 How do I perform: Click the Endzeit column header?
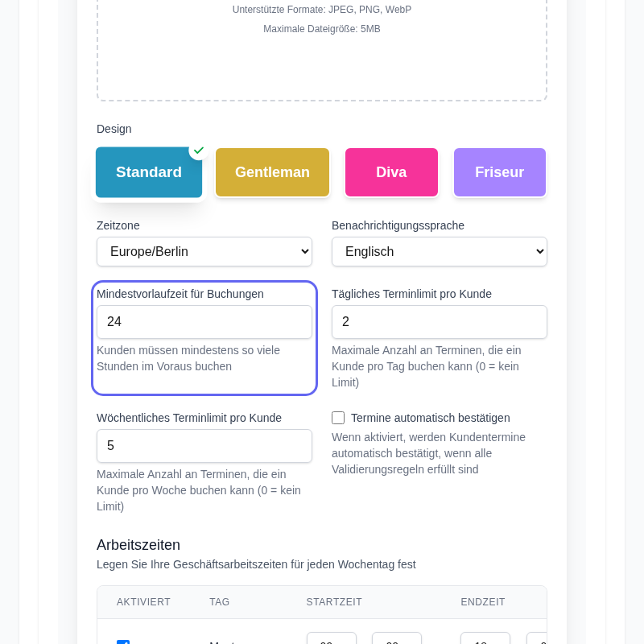(483, 602)
